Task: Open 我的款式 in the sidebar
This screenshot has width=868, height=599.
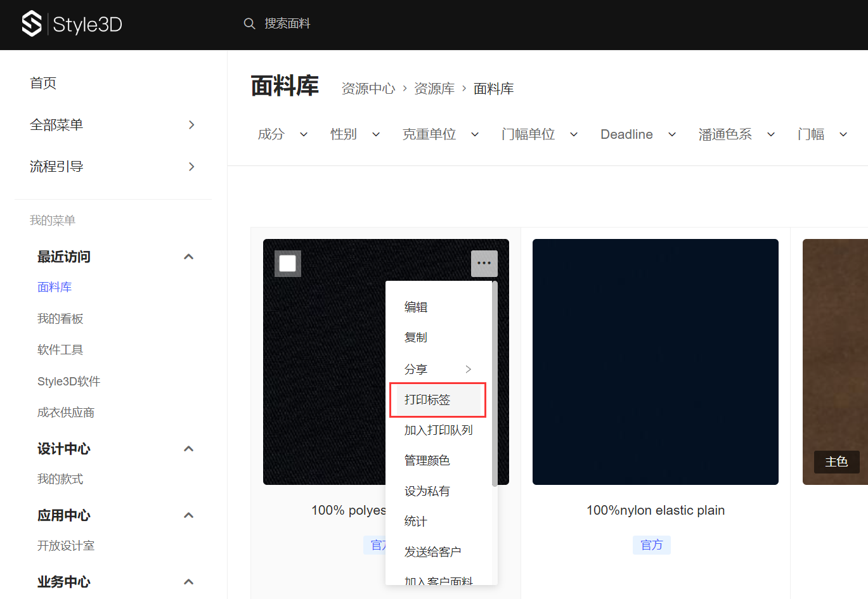Action: point(60,479)
